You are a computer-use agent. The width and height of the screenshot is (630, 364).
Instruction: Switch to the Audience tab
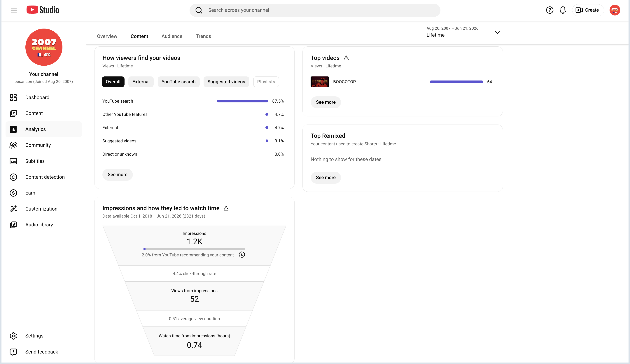click(x=172, y=36)
